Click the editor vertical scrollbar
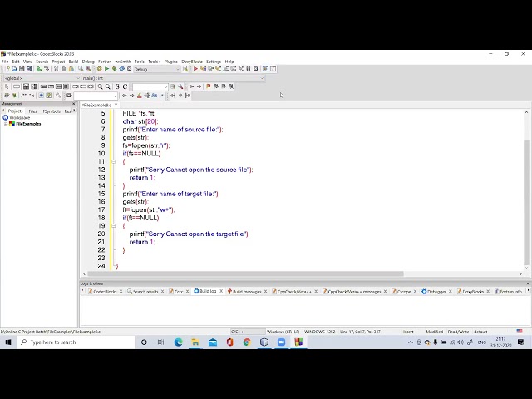 point(526,202)
